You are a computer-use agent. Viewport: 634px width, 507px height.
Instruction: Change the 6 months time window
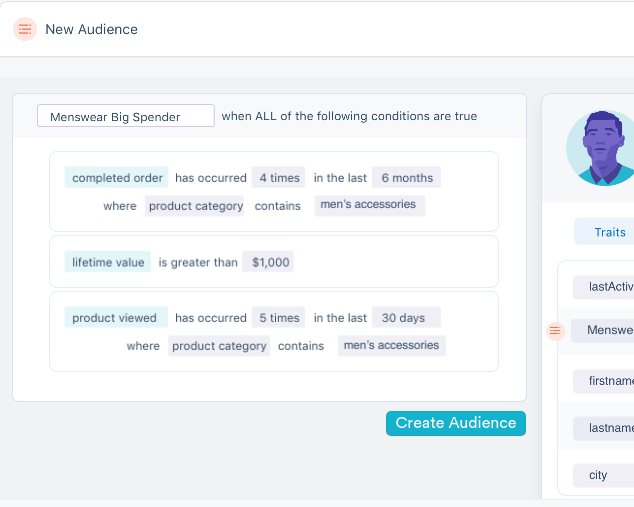pos(406,178)
